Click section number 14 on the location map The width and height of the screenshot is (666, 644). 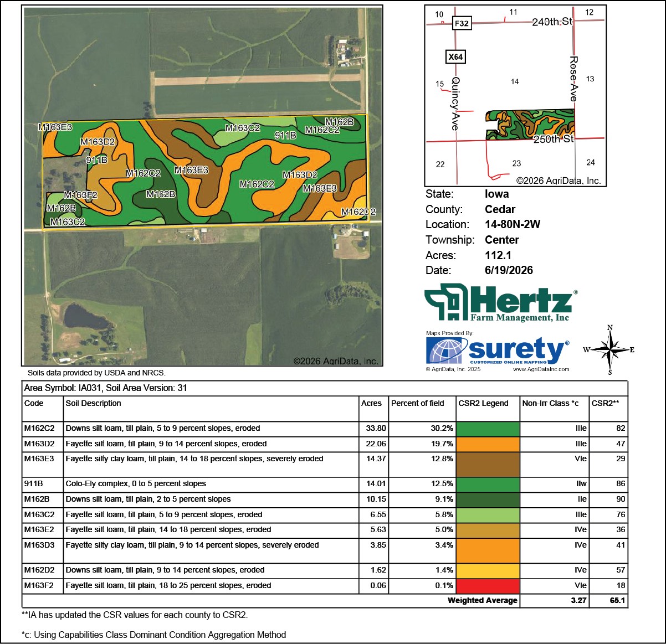515,82
